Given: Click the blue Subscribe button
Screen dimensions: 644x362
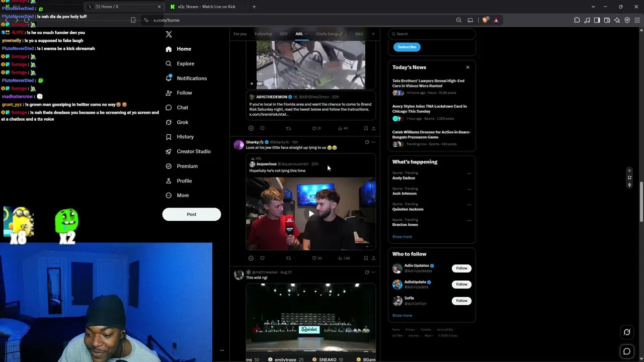Looking at the screenshot, I should pyautogui.click(x=407, y=47).
